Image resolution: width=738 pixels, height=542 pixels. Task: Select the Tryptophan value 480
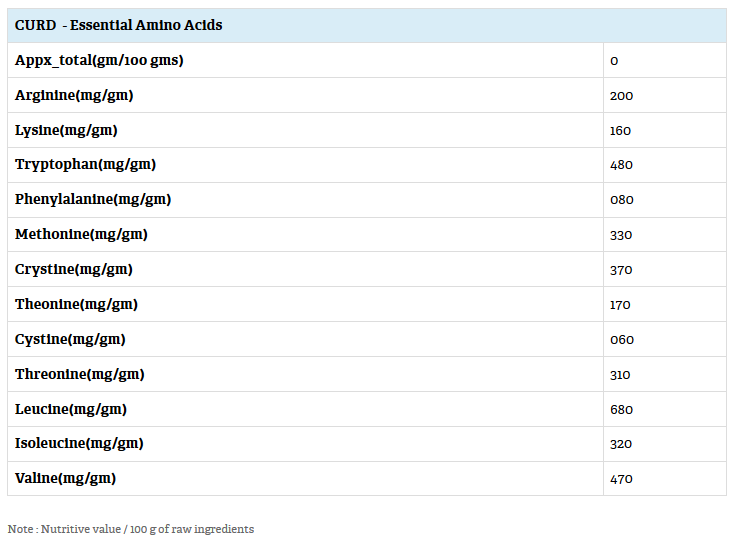(621, 165)
